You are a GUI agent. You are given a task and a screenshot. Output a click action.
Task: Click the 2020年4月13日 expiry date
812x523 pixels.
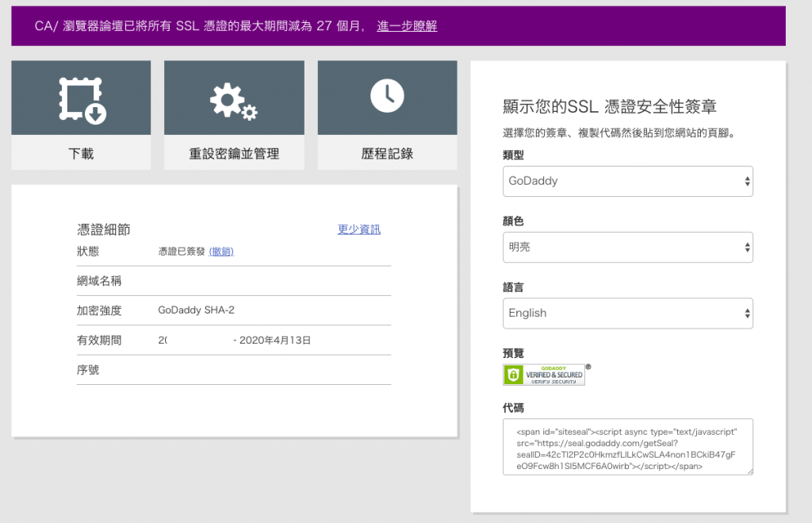pyautogui.click(x=275, y=340)
